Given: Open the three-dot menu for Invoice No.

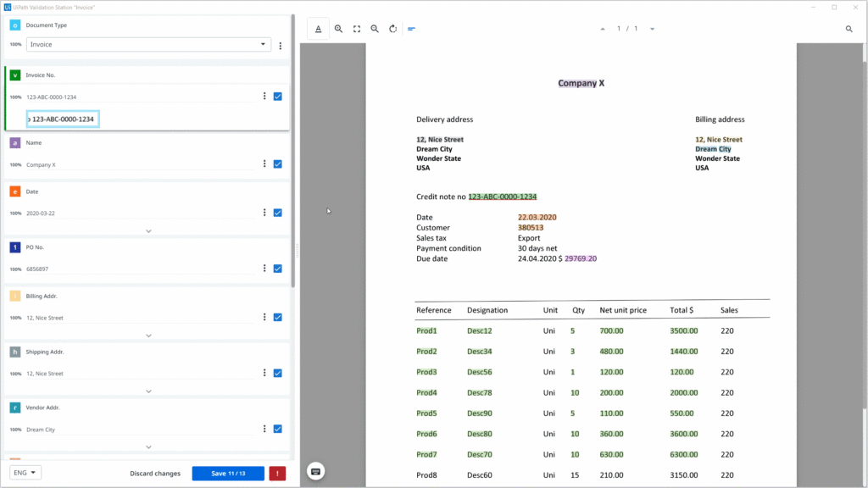Looking at the screenshot, I should pos(264,97).
